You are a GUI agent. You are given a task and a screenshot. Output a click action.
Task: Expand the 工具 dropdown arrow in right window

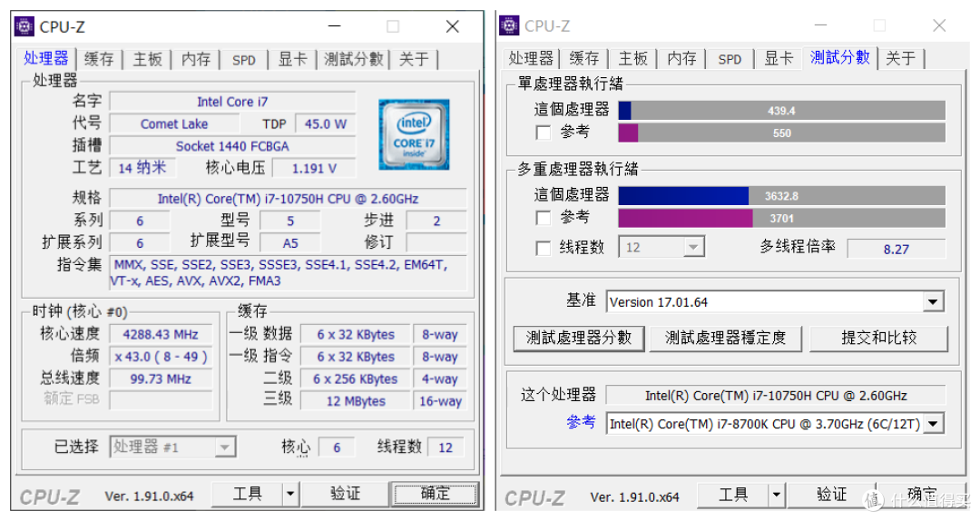pos(776,496)
